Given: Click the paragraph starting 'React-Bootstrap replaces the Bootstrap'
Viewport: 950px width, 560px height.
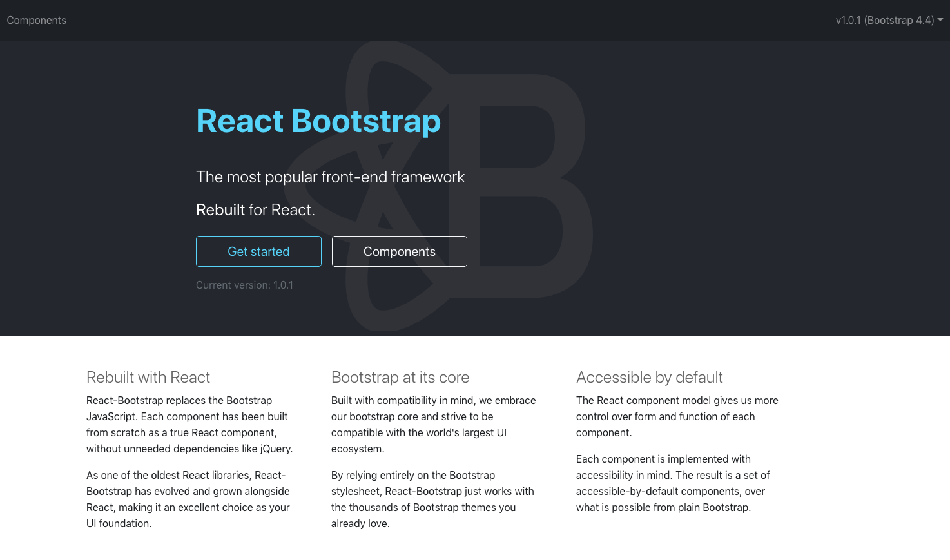Looking at the screenshot, I should pyautogui.click(x=189, y=425).
